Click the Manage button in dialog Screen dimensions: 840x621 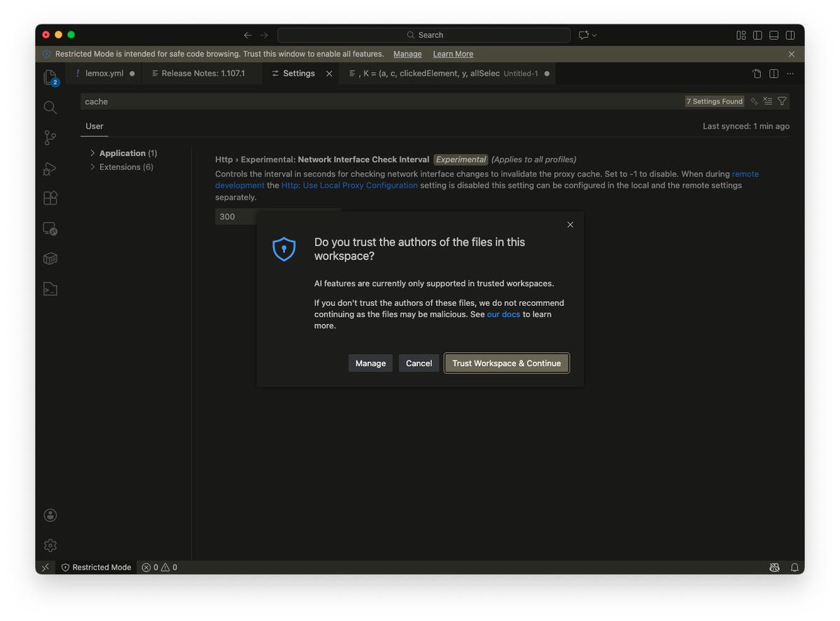(370, 363)
